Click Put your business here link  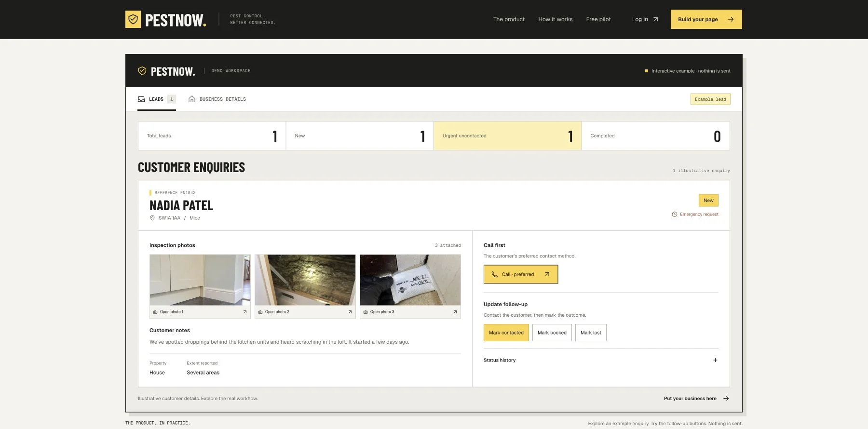[696, 399]
